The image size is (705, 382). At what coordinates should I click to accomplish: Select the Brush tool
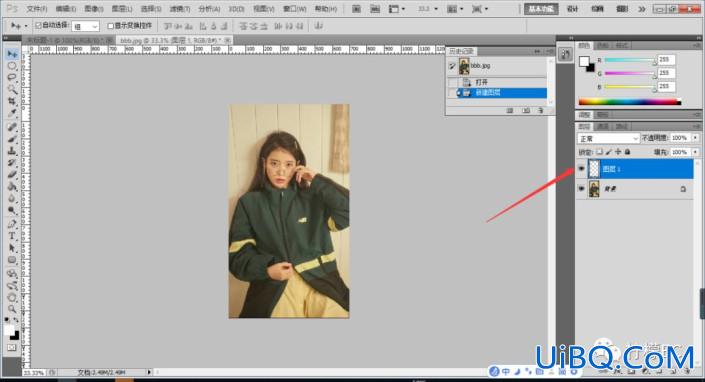[12, 139]
